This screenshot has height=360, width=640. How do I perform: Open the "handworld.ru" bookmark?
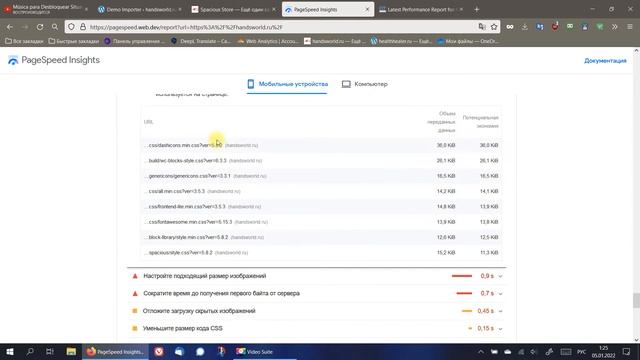pyautogui.click(x=335, y=41)
